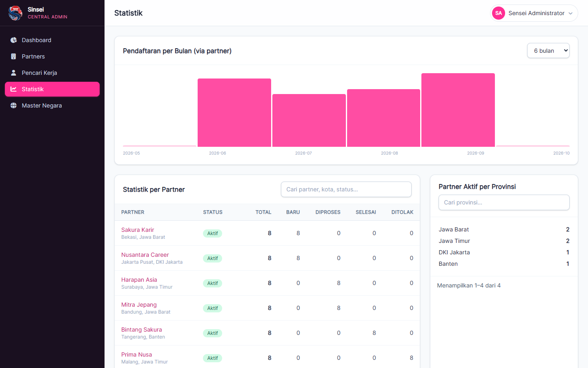Click the Aktif badge for Sakura Karir

click(212, 233)
